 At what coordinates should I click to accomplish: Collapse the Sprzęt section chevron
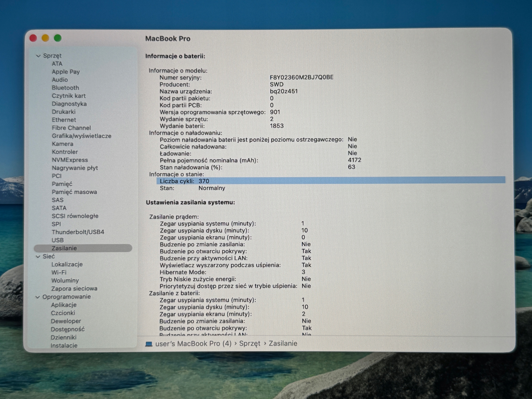38,56
